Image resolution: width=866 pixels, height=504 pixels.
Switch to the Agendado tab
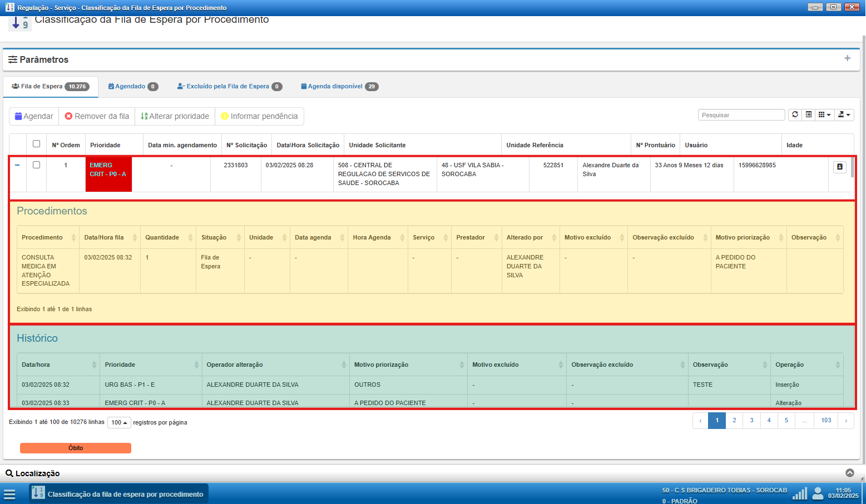point(132,87)
